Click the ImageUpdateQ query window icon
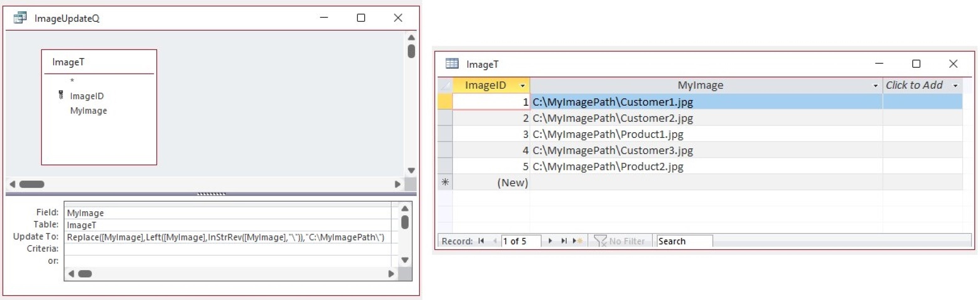 click(20, 18)
